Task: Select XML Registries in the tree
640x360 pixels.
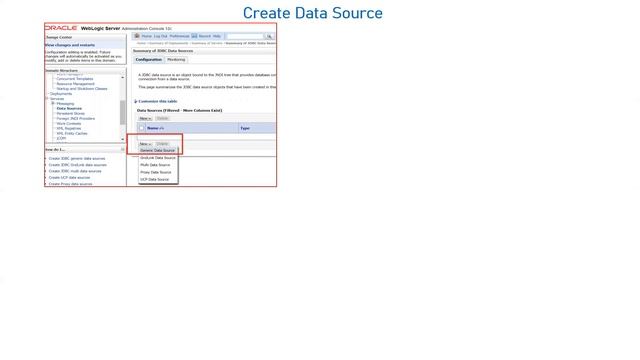Action: pyautogui.click(x=69, y=128)
